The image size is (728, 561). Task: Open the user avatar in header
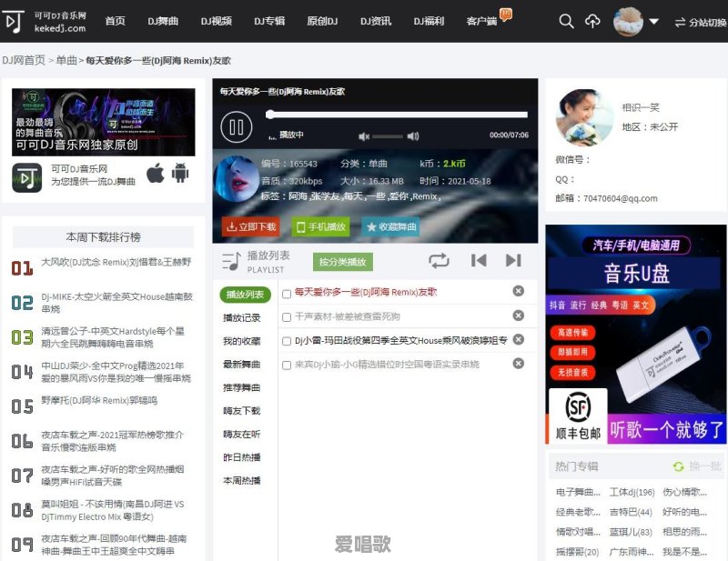628,21
